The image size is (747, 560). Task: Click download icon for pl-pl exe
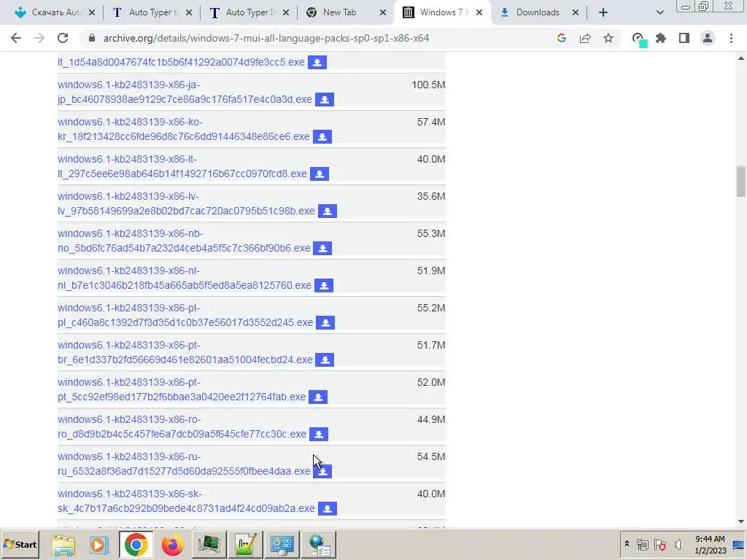(325, 322)
